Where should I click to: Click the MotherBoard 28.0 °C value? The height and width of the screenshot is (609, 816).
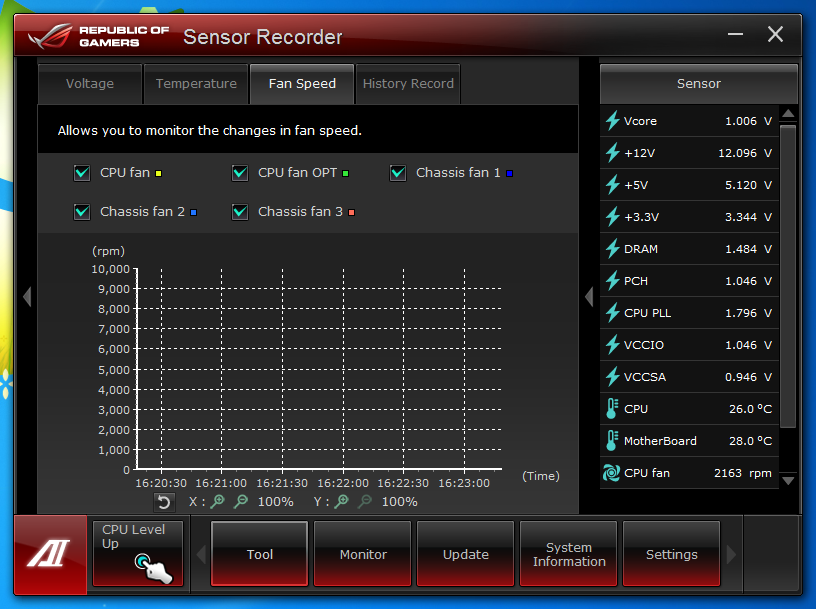pos(750,441)
